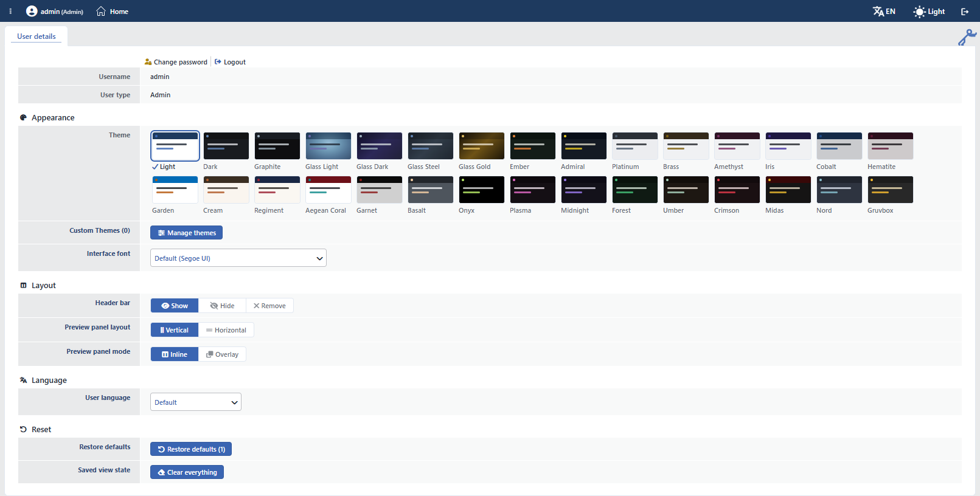The width and height of the screenshot is (980, 496).
Task: Click the admin (Admin) user label
Action: pos(62,12)
